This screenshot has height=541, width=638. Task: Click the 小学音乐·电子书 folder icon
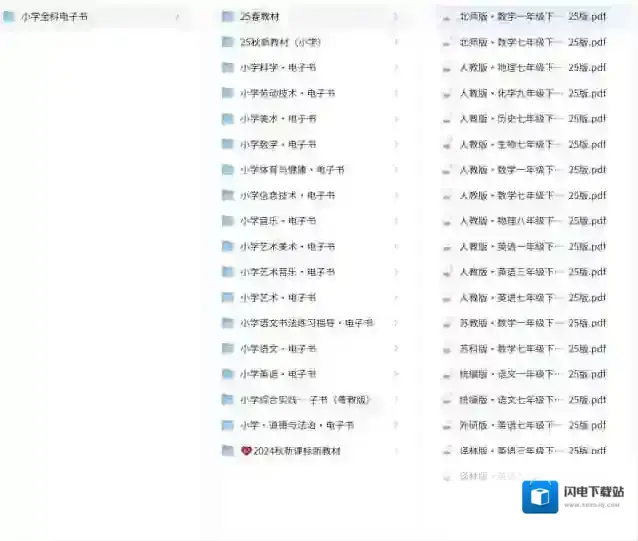228,221
